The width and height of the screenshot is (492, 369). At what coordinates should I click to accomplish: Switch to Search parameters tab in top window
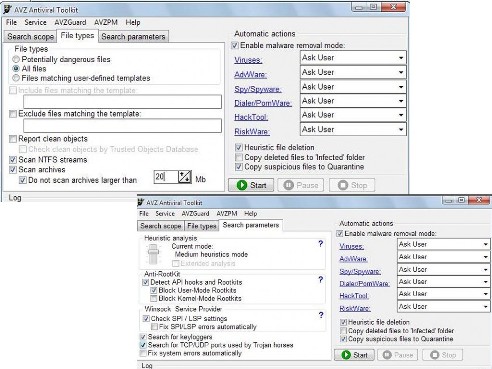(x=133, y=36)
